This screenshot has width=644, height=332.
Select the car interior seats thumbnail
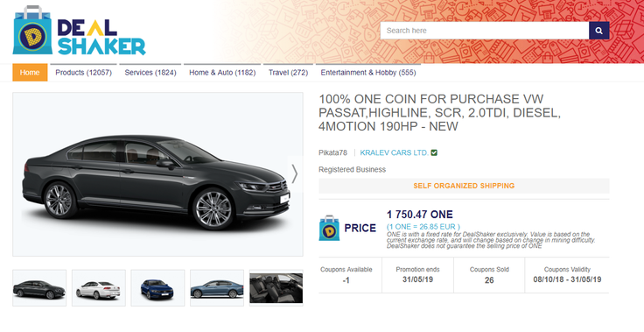click(276, 288)
